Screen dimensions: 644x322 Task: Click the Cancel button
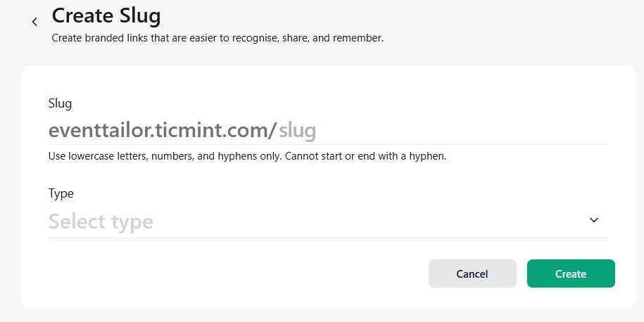[472, 273]
